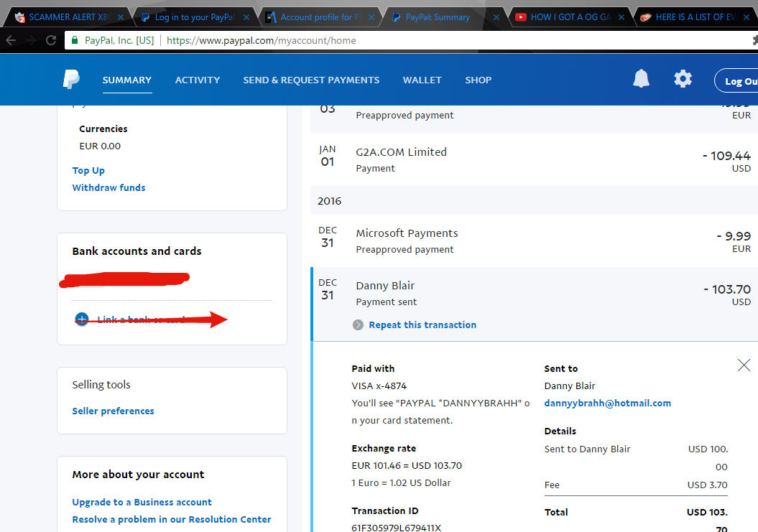Click the 2016 year heading
This screenshot has height=532, width=758.
pyautogui.click(x=329, y=201)
